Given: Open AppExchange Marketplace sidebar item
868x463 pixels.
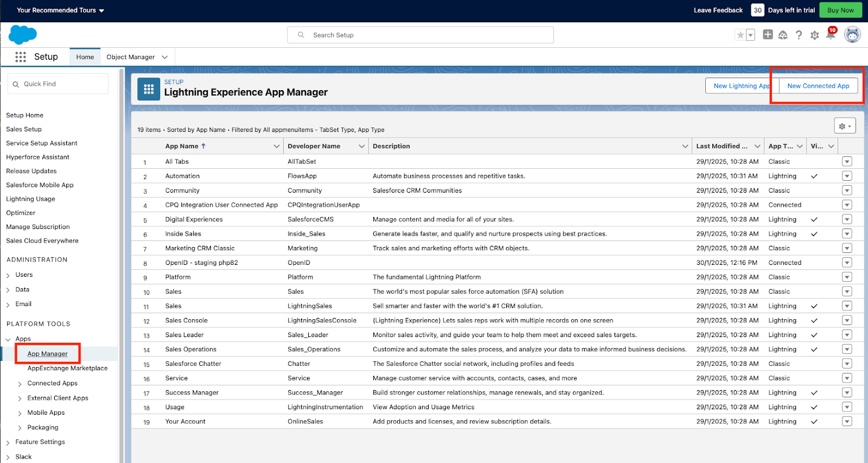Looking at the screenshot, I should [x=67, y=368].
